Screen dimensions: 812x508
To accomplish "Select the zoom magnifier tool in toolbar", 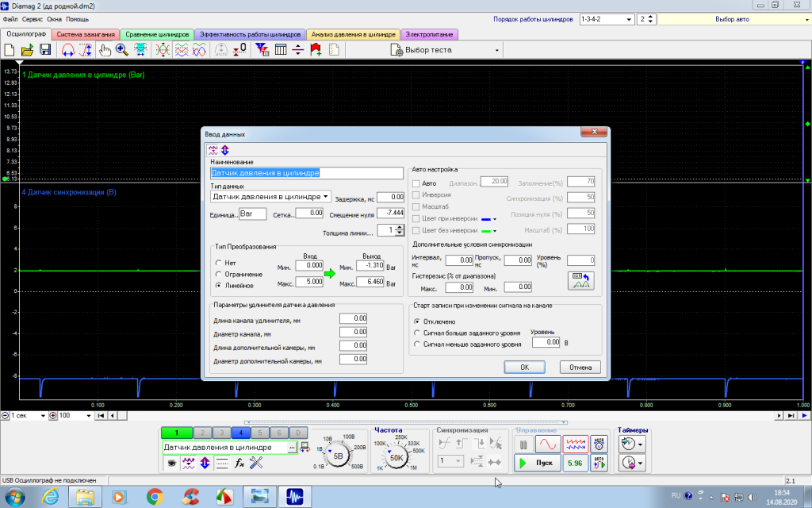I will pyautogui.click(x=121, y=50).
